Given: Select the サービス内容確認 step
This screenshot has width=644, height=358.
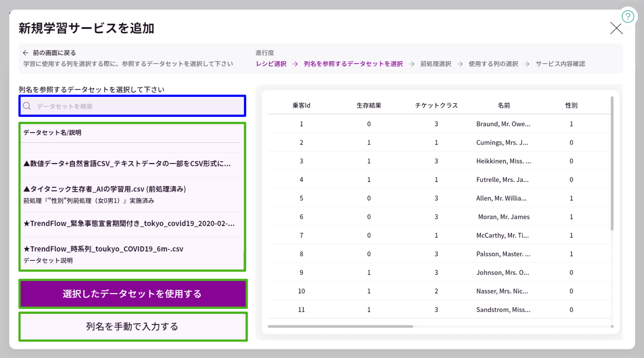Looking at the screenshot, I should 561,64.
